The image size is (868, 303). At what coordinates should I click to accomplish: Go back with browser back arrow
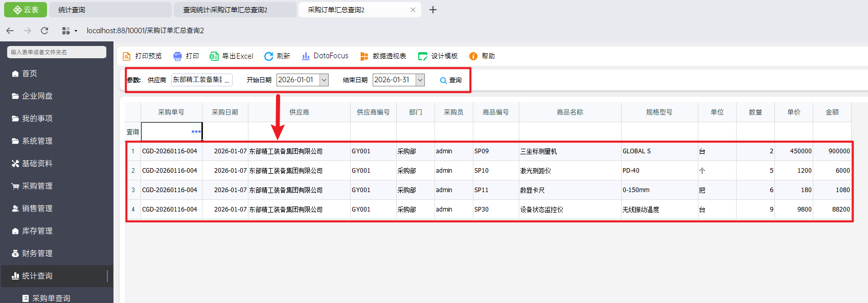tap(10, 31)
